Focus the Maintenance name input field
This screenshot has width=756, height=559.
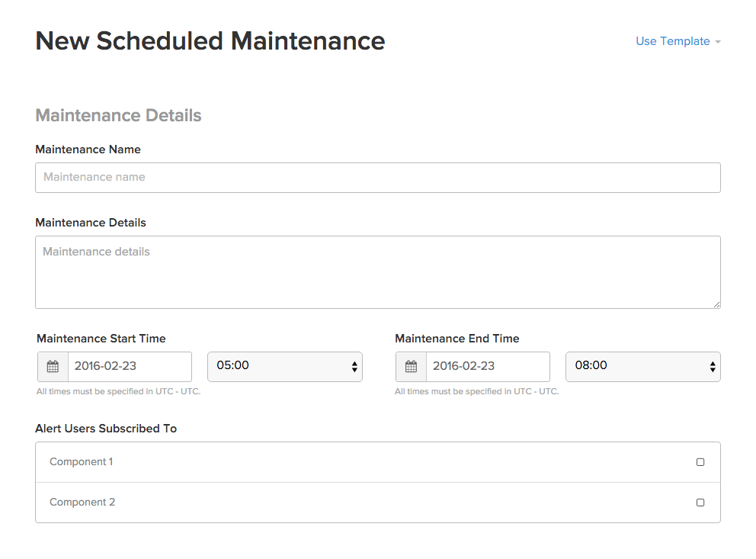coord(378,178)
